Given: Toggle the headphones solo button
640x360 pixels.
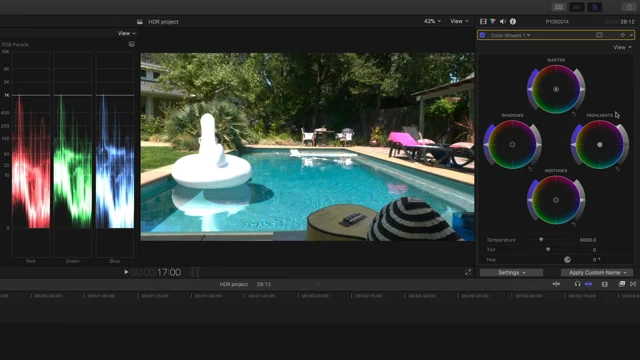Looking at the screenshot, I should [x=577, y=284].
